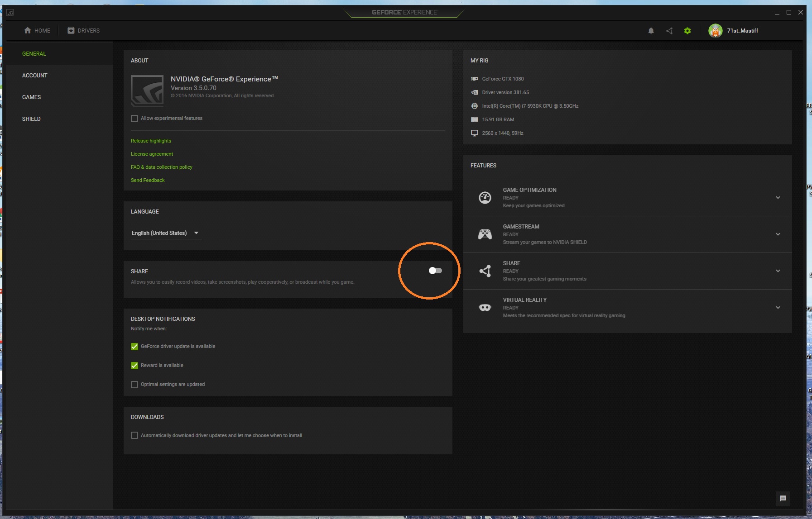
Task: Open the green settings gear icon
Action: [687, 31]
